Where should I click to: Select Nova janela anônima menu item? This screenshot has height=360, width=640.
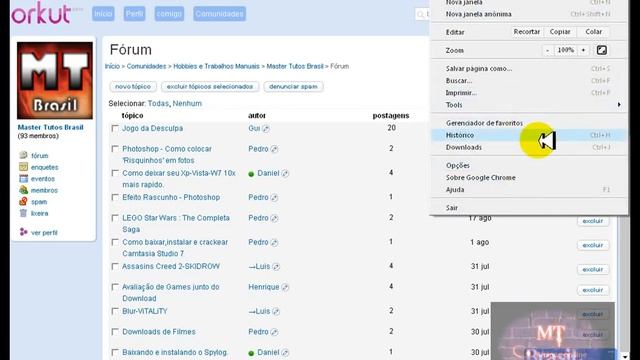pos(529,14)
